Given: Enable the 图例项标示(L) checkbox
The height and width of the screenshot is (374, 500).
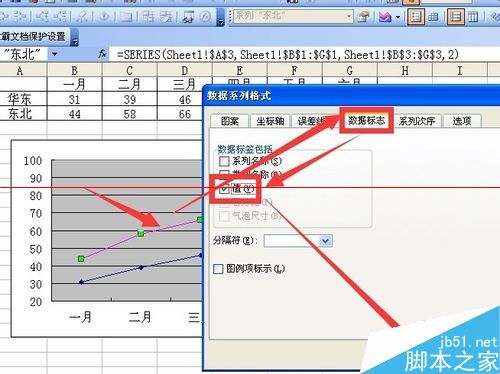Looking at the screenshot, I should coord(218,269).
